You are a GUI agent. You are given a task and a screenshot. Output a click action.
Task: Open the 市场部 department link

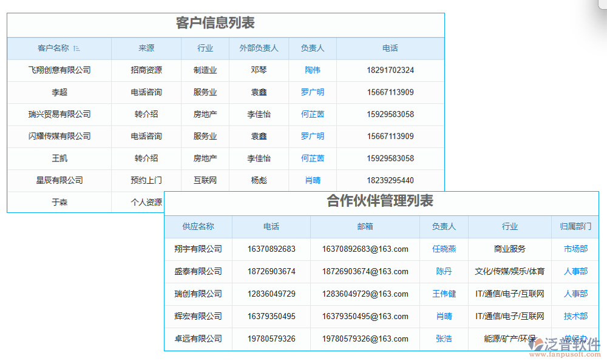[574, 249]
